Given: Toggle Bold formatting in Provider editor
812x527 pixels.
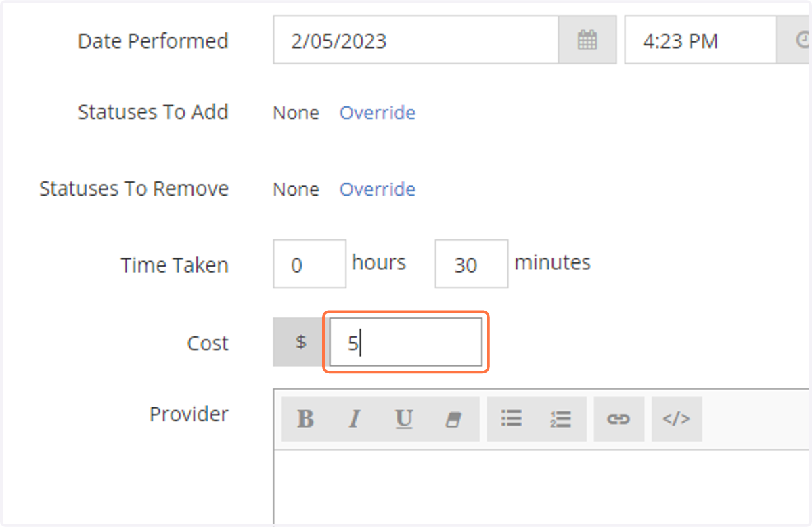Looking at the screenshot, I should click(x=305, y=419).
